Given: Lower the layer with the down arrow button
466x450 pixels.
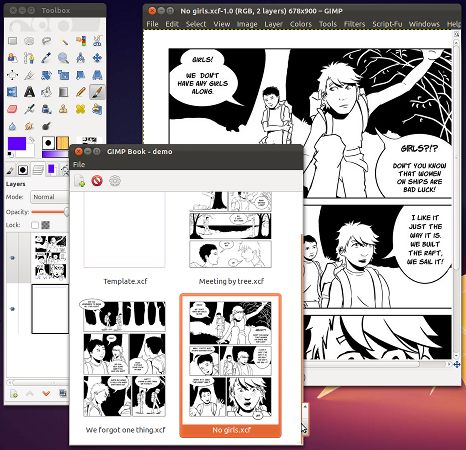Looking at the screenshot, I should (46, 394).
